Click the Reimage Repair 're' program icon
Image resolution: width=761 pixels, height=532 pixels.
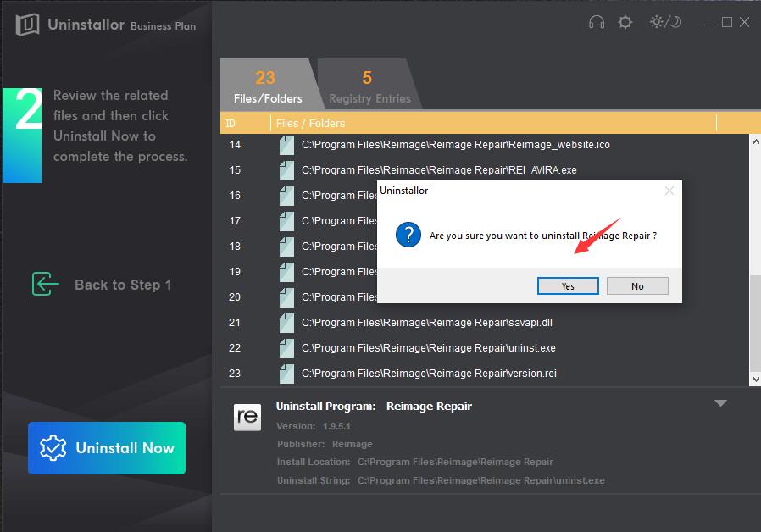[x=247, y=417]
